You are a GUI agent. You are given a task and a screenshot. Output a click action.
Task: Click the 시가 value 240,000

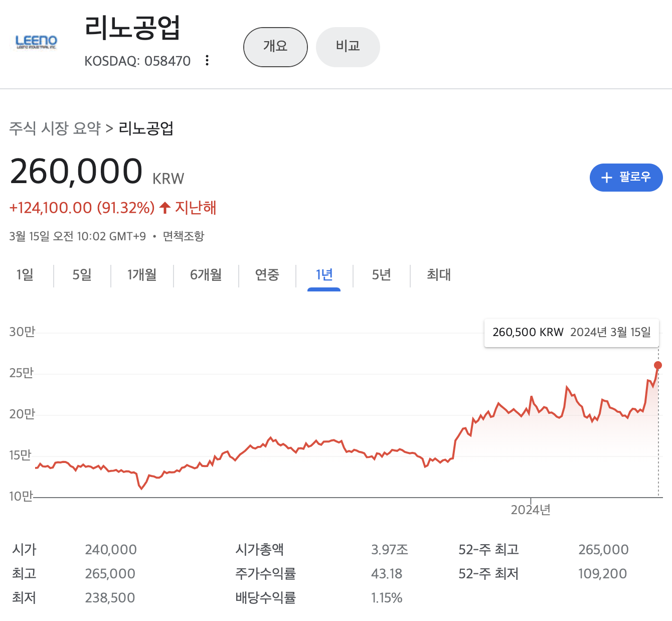[x=111, y=550]
